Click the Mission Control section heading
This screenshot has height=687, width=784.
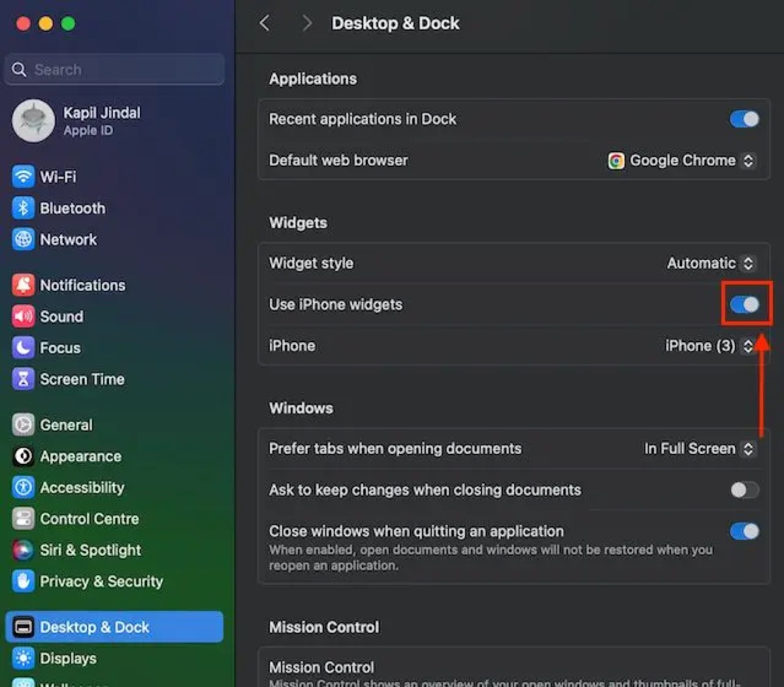[324, 627]
